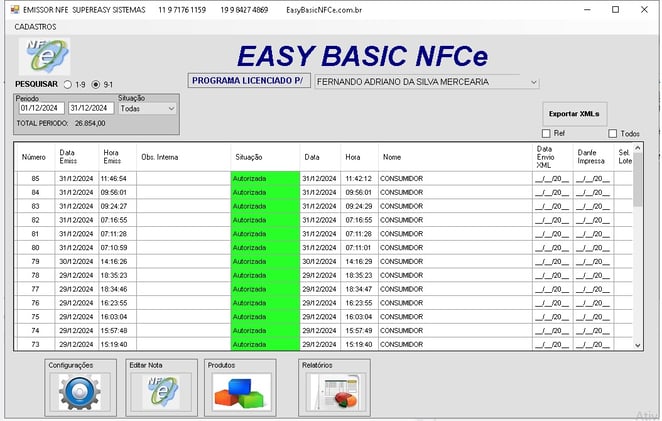Click the Hora Emiss column header
Image resolution: width=662 pixels, height=421 pixels.
117,157
